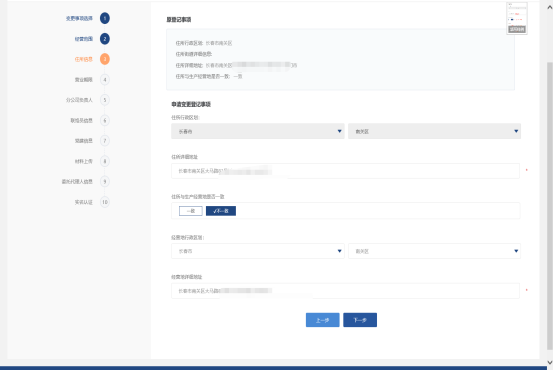Open the 变更事项选择 step label

pyautogui.click(x=79, y=18)
